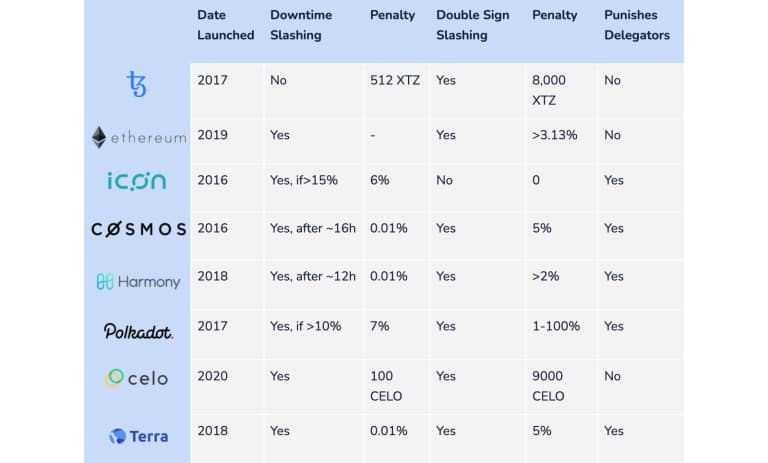Click the "Yes, if>15%" downtime cell
The image size is (768, 463).
(x=304, y=180)
